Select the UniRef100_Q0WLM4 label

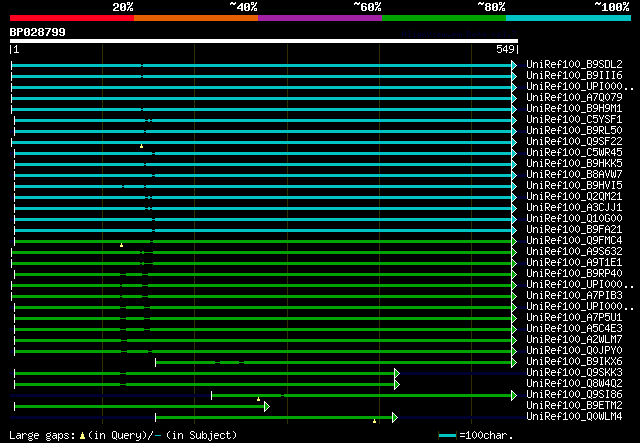pos(574,416)
